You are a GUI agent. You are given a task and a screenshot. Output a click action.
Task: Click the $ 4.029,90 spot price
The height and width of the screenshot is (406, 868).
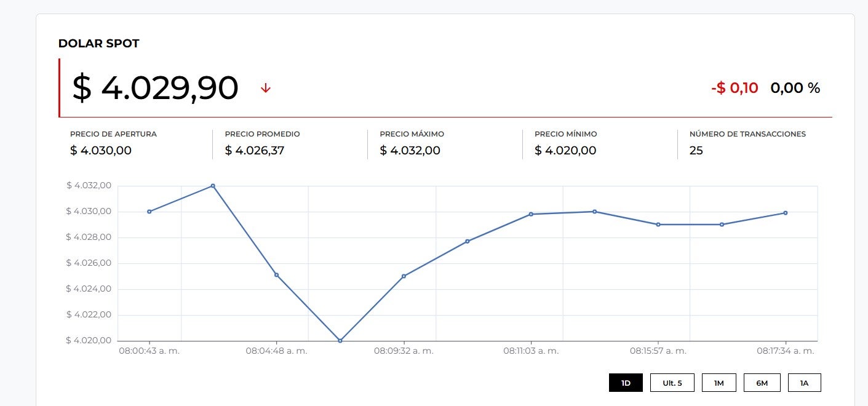155,88
